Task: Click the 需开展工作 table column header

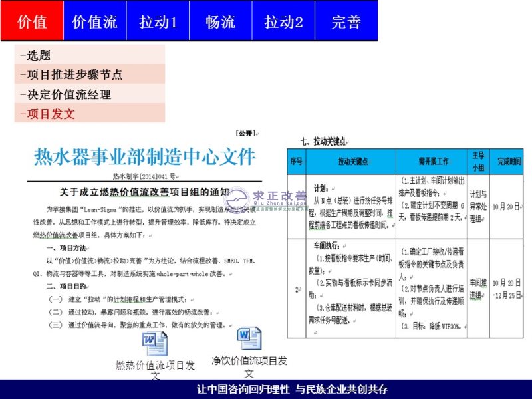Action: (x=431, y=162)
